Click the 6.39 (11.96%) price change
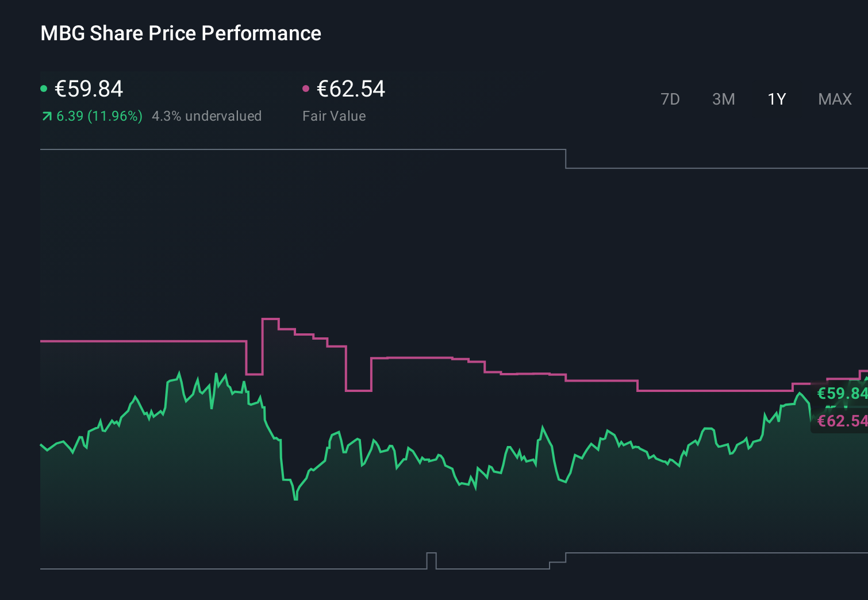Viewport: 868px width, 600px height. [x=99, y=116]
